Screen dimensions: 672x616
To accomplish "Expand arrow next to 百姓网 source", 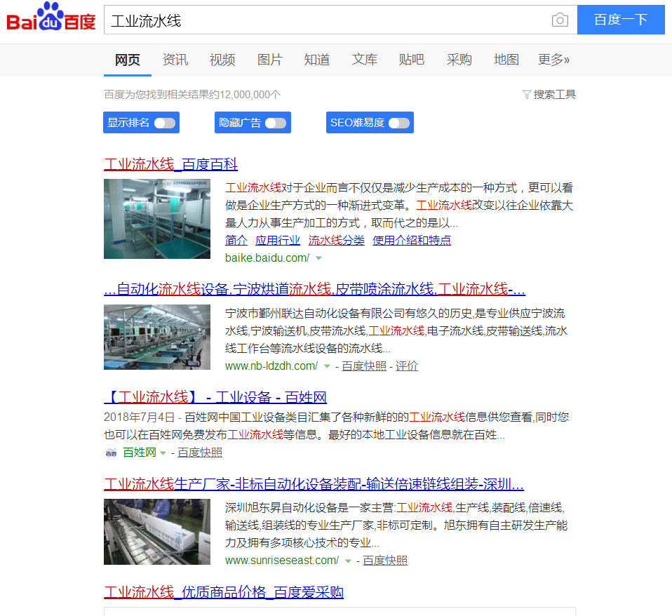I will (x=163, y=453).
